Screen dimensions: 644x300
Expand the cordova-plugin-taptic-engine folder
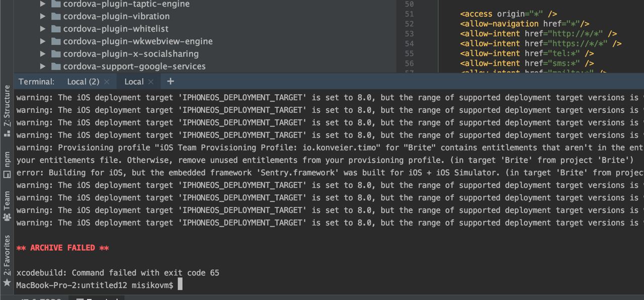click(43, 4)
